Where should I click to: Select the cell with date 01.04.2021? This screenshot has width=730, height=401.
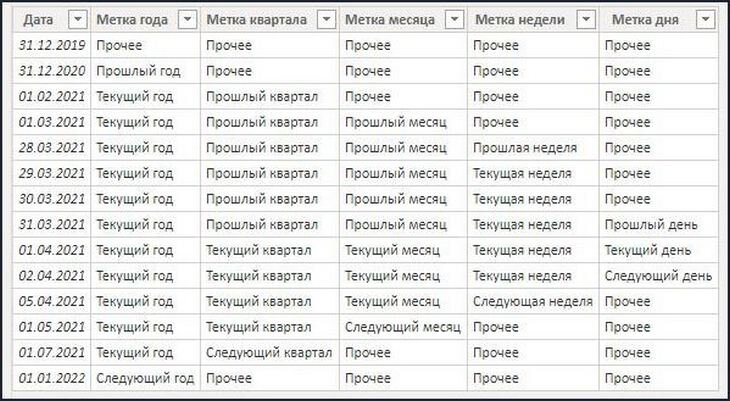point(52,251)
